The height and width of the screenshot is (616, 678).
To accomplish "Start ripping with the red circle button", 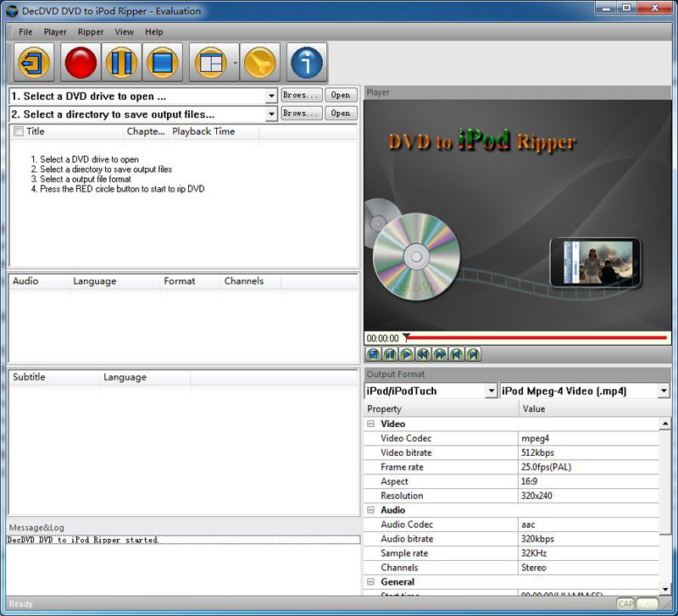I will (x=81, y=63).
